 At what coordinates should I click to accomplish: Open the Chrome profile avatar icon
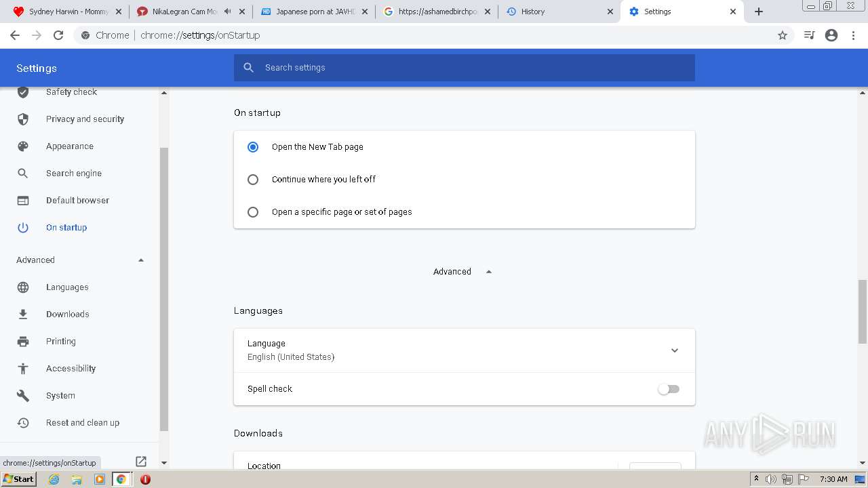(x=831, y=35)
